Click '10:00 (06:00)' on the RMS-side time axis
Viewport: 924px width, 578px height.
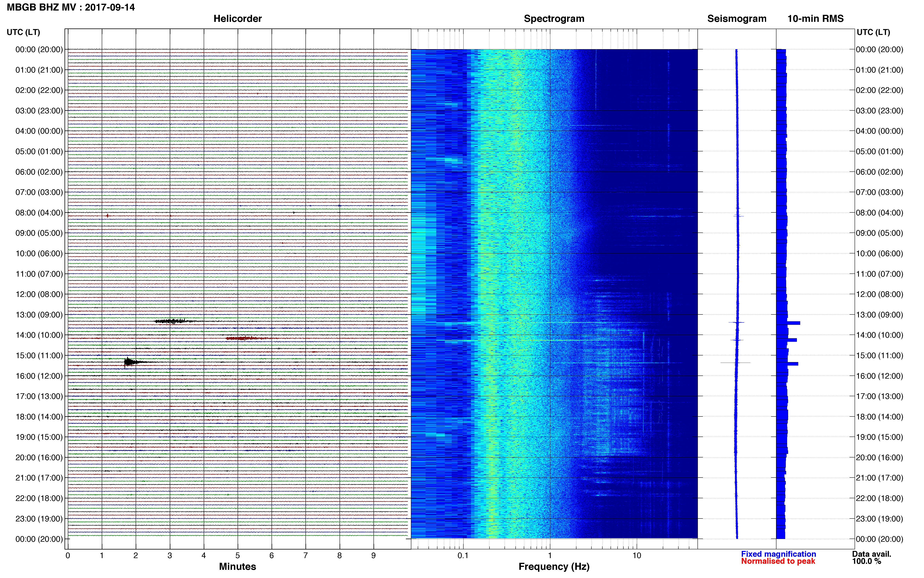tap(880, 253)
